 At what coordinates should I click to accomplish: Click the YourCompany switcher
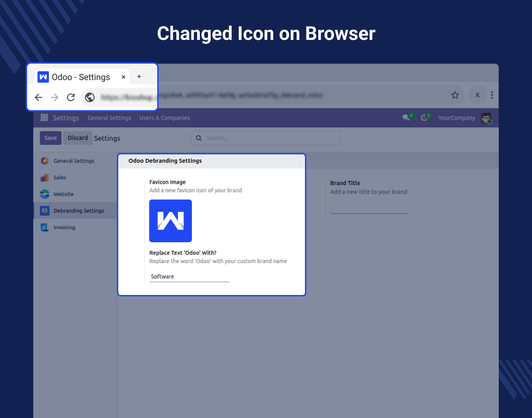coord(456,118)
